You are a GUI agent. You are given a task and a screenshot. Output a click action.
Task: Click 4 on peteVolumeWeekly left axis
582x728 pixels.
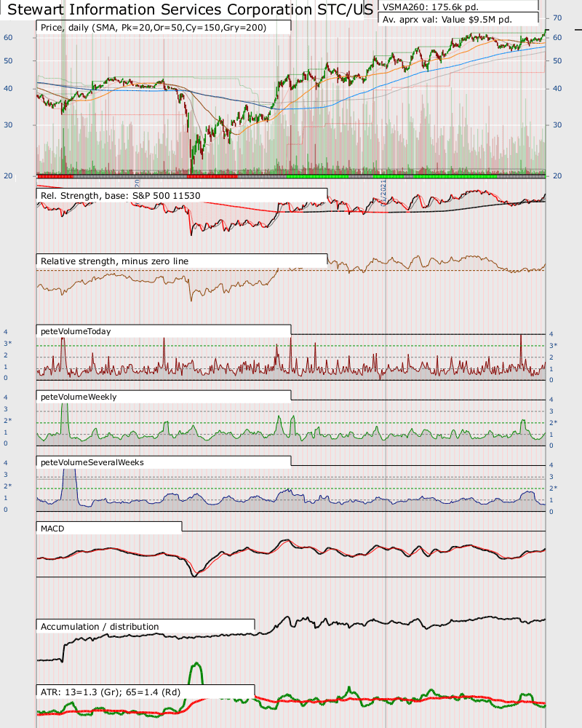pyautogui.click(x=6, y=397)
